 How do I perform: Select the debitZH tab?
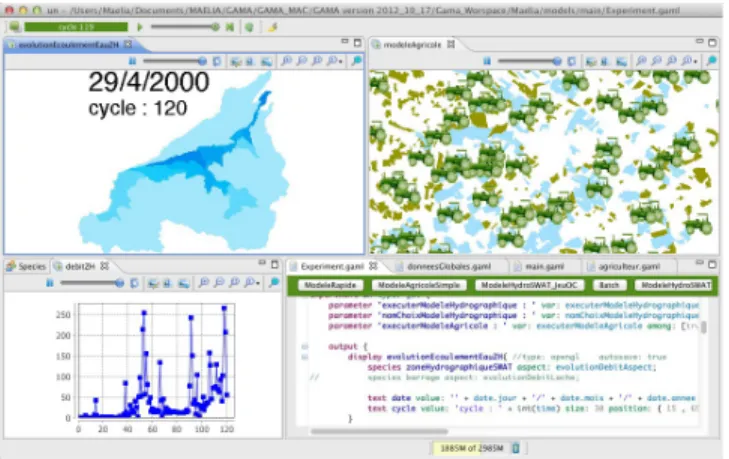pyautogui.click(x=80, y=266)
